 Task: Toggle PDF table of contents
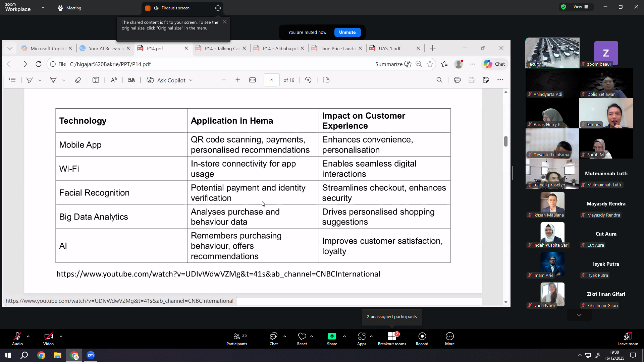(12, 80)
